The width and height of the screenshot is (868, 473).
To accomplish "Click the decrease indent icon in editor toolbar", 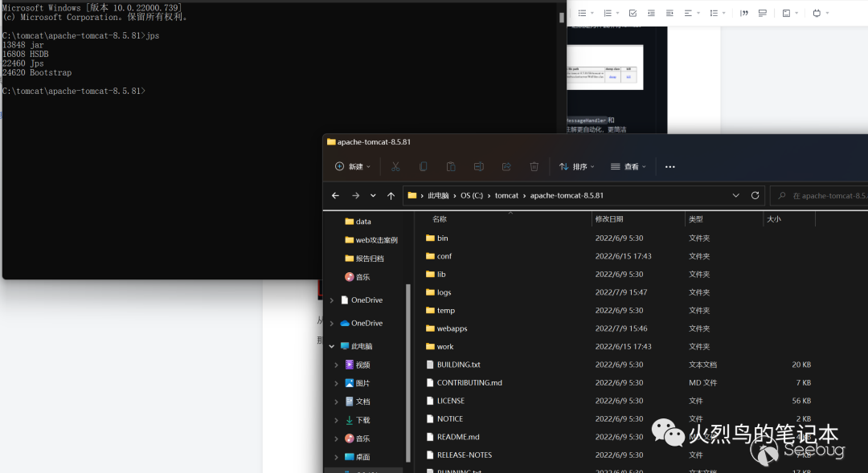I will [x=651, y=13].
